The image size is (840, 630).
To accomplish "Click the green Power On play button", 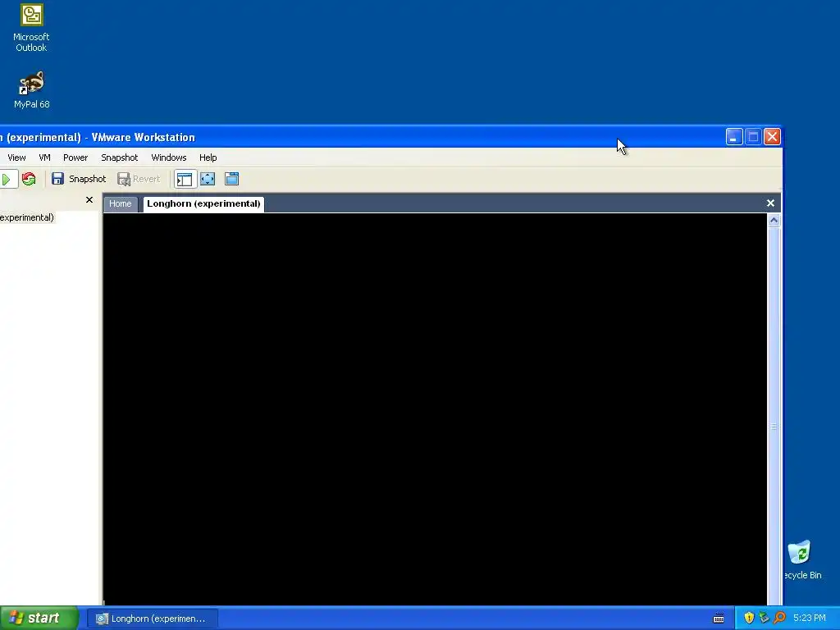I will [x=7, y=179].
